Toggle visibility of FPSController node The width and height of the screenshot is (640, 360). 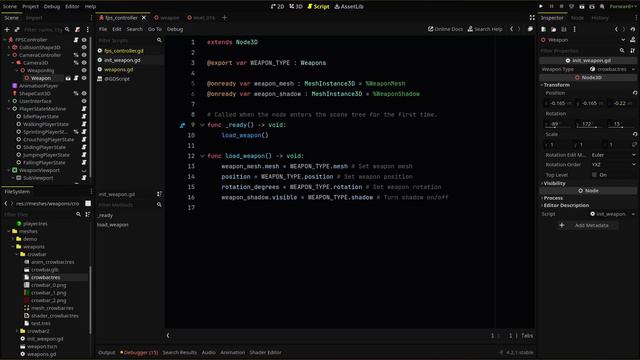(84, 40)
